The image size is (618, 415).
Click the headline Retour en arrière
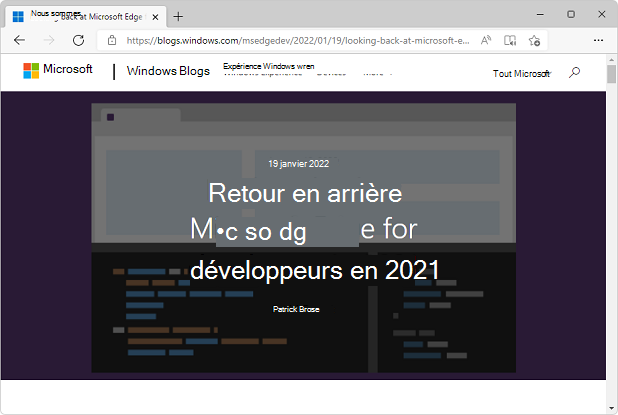pyautogui.click(x=305, y=193)
